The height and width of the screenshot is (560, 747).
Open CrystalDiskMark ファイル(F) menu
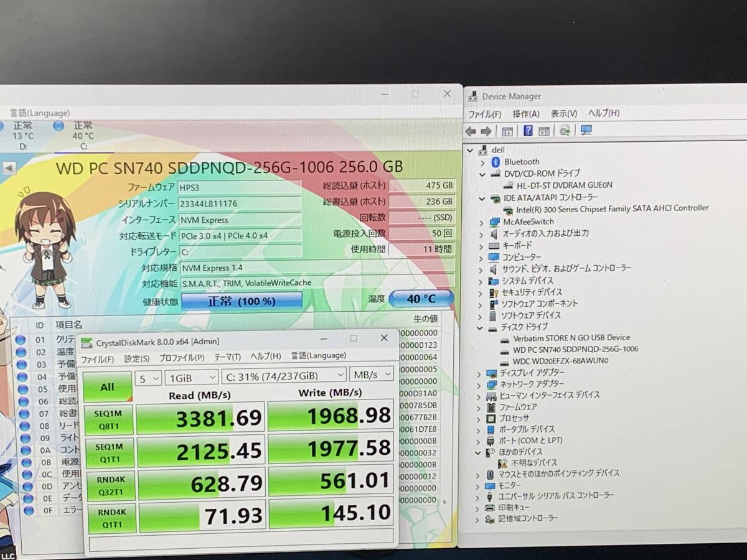click(97, 359)
